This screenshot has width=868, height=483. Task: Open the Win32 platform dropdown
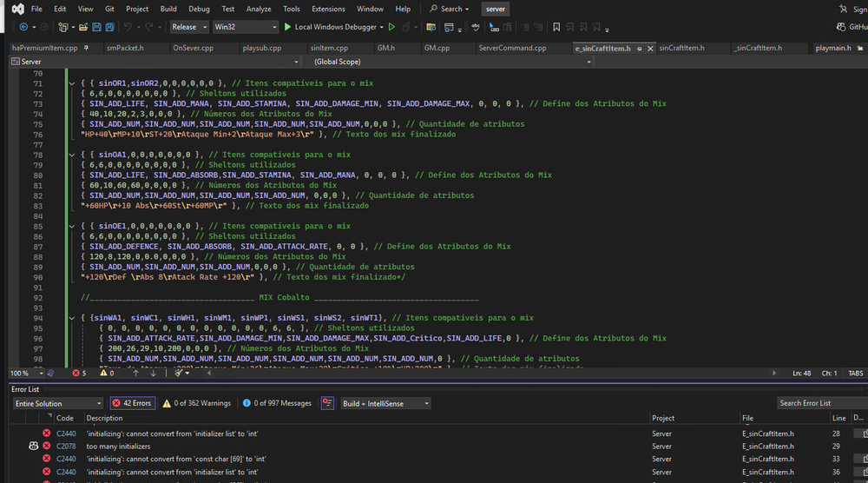point(246,27)
